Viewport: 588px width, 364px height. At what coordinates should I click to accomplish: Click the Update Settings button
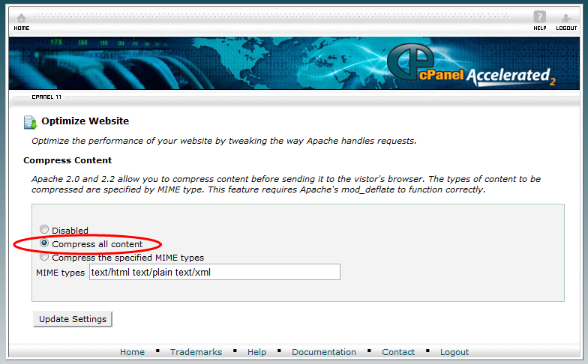pos(73,319)
